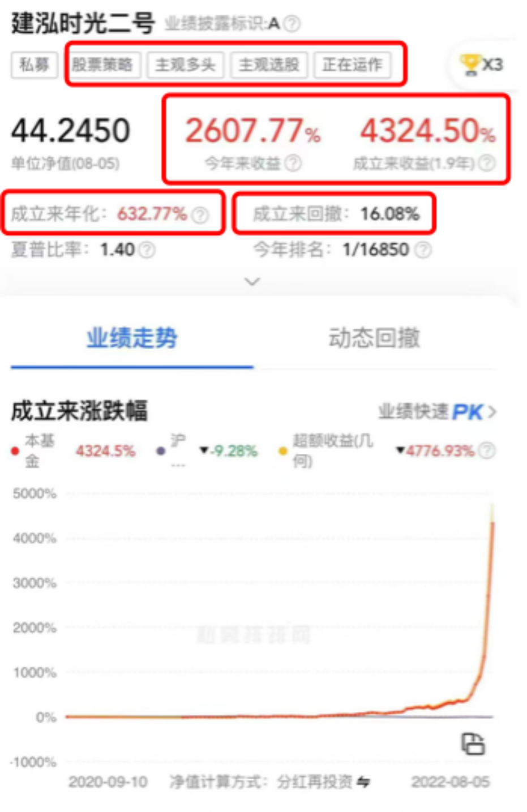This screenshot has height=812, width=527.
Task: Expand more metrics with down chevron
Action: 252,281
